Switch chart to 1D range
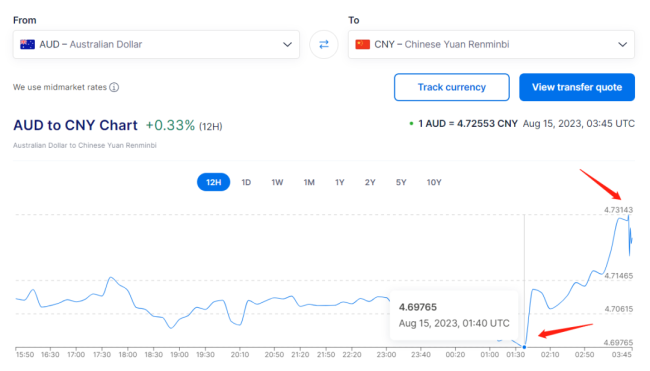Image resolution: width=650 pixels, height=371 pixels. click(x=246, y=182)
